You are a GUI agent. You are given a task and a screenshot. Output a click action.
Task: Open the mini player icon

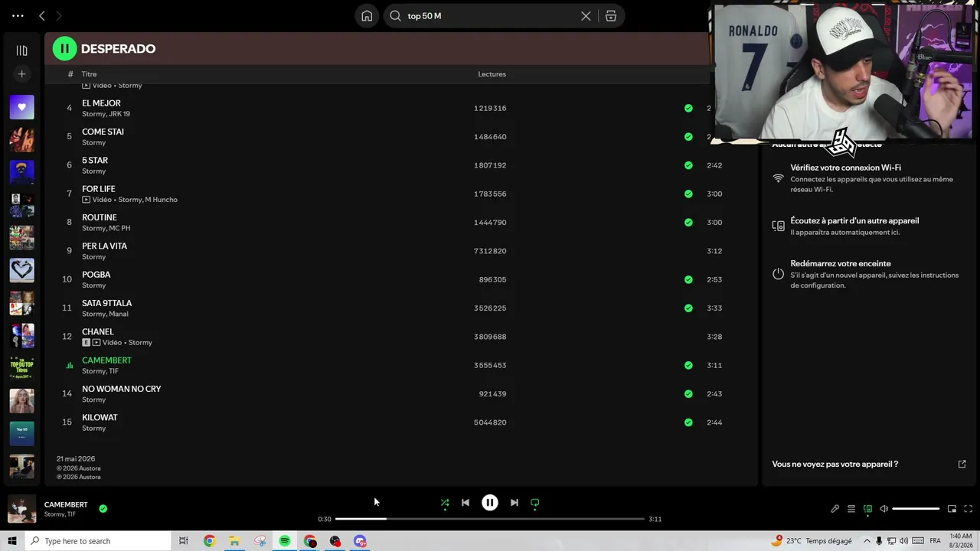(952, 509)
